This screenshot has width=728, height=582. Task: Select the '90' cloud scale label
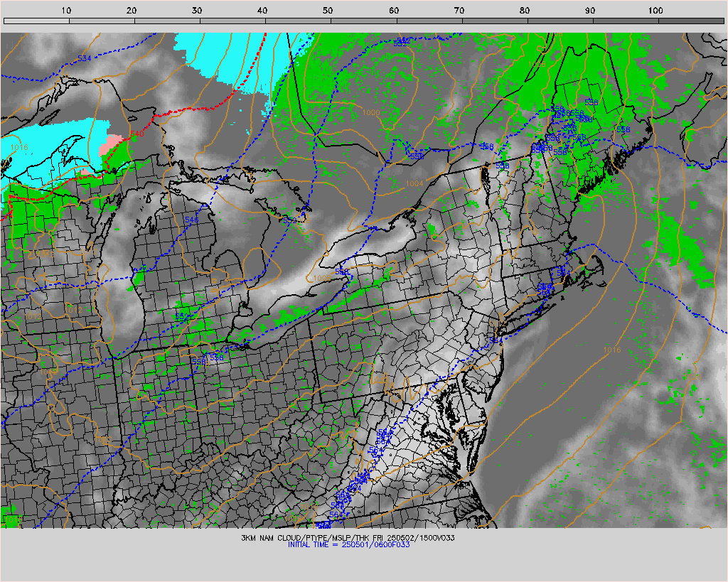point(590,10)
